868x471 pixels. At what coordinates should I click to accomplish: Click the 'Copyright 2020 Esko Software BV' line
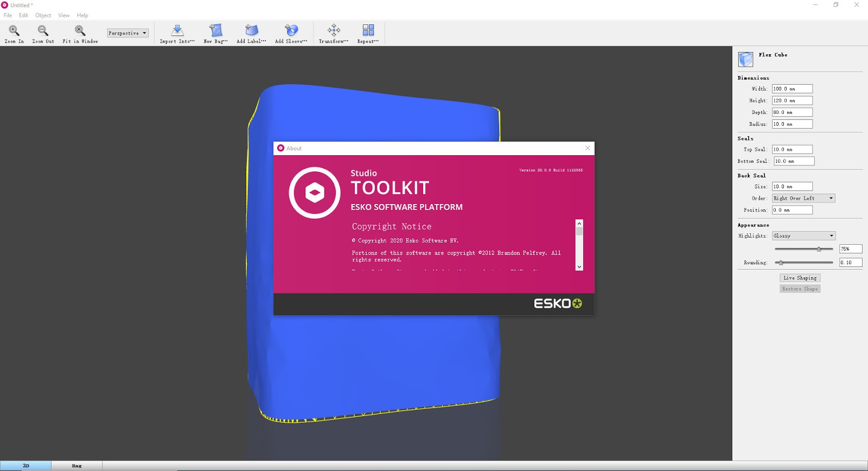point(405,240)
